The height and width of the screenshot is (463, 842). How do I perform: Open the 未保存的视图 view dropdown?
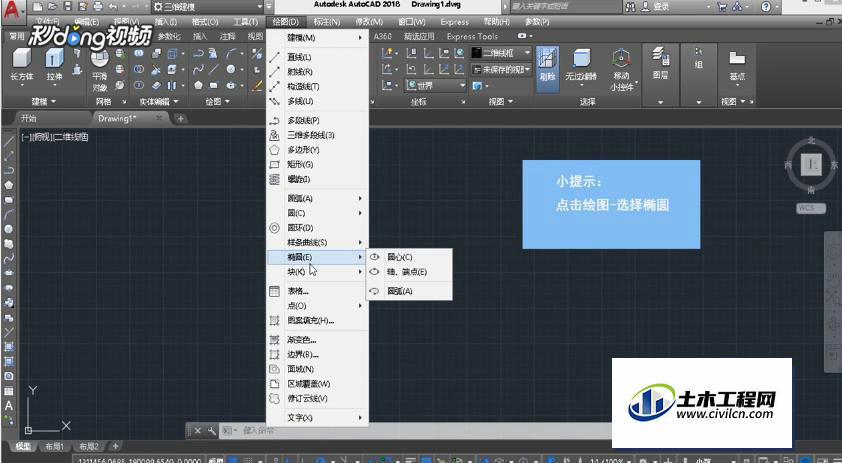point(501,69)
